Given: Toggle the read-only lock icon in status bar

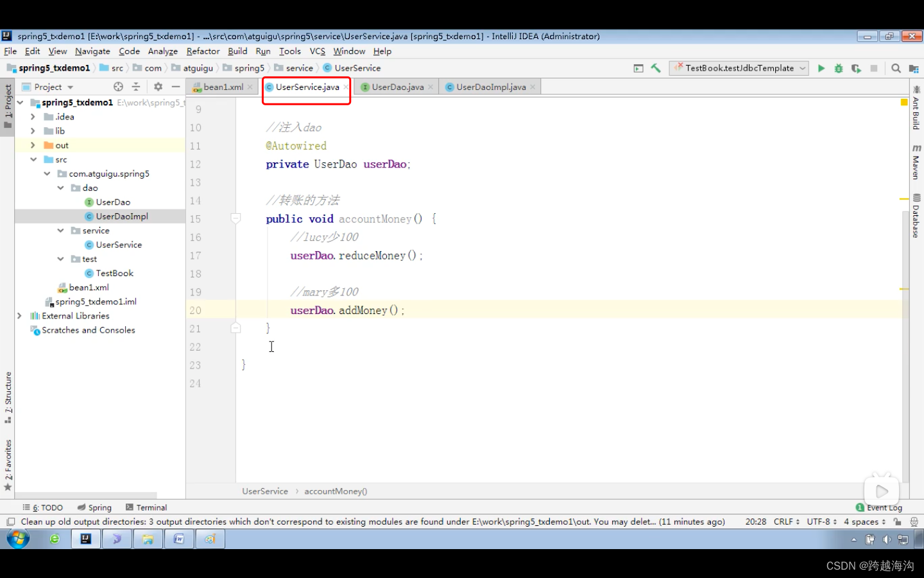Looking at the screenshot, I should 898,522.
